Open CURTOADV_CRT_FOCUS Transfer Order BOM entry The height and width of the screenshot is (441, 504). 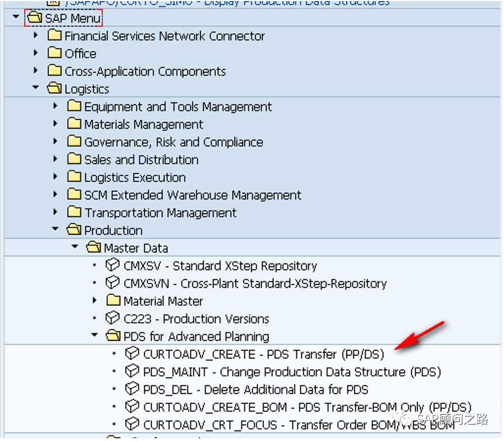[x=299, y=424]
